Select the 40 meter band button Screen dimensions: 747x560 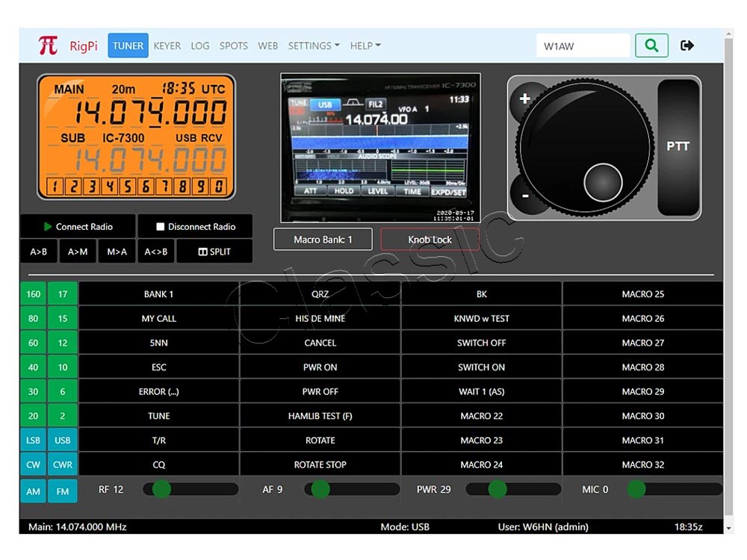33,367
